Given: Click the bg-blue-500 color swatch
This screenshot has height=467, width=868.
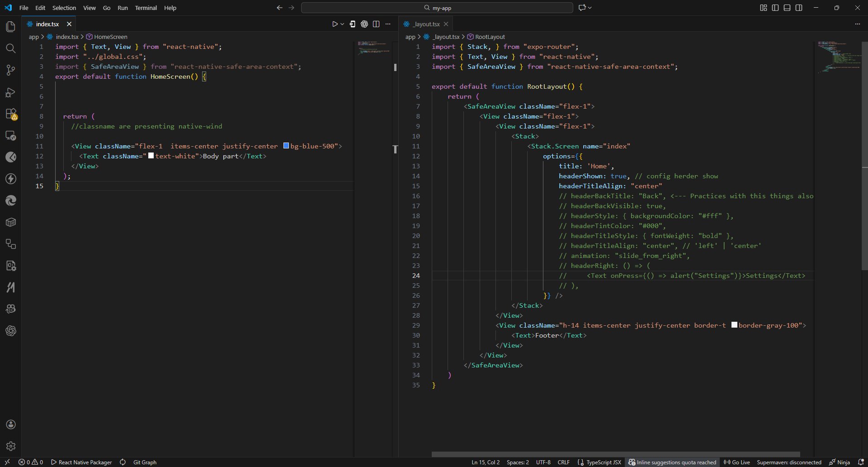Looking at the screenshot, I should pyautogui.click(x=286, y=146).
